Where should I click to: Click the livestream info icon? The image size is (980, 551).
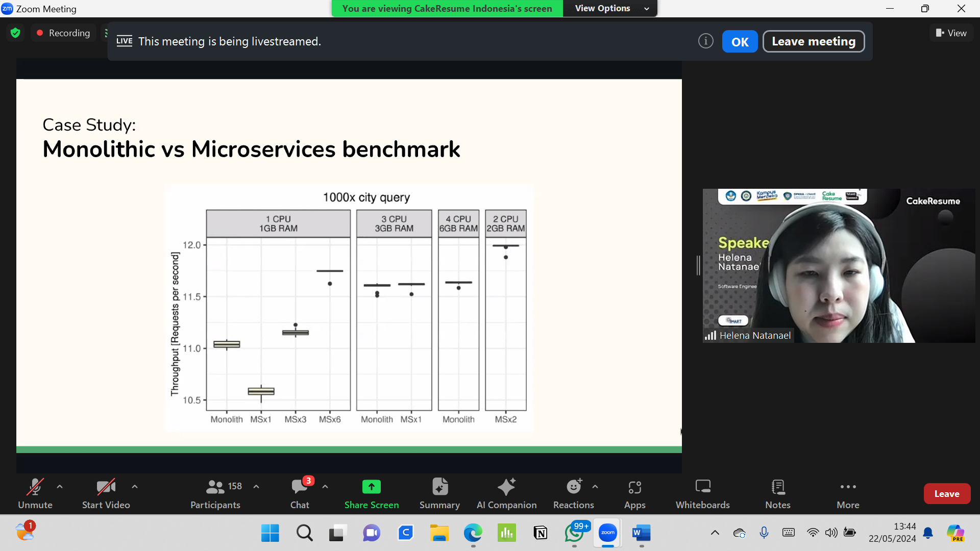(x=705, y=41)
